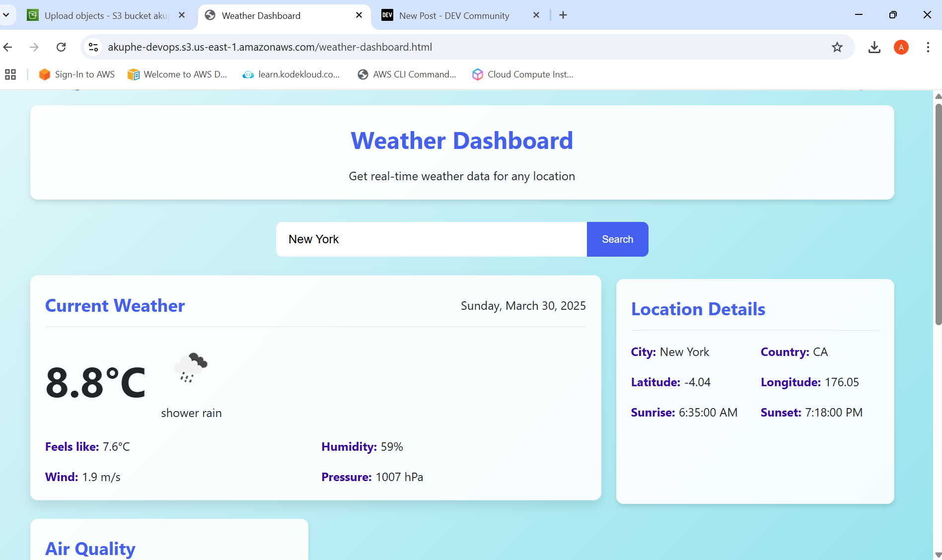Switch to Upload objects S3 bucket tab
942x560 pixels.
(99, 15)
